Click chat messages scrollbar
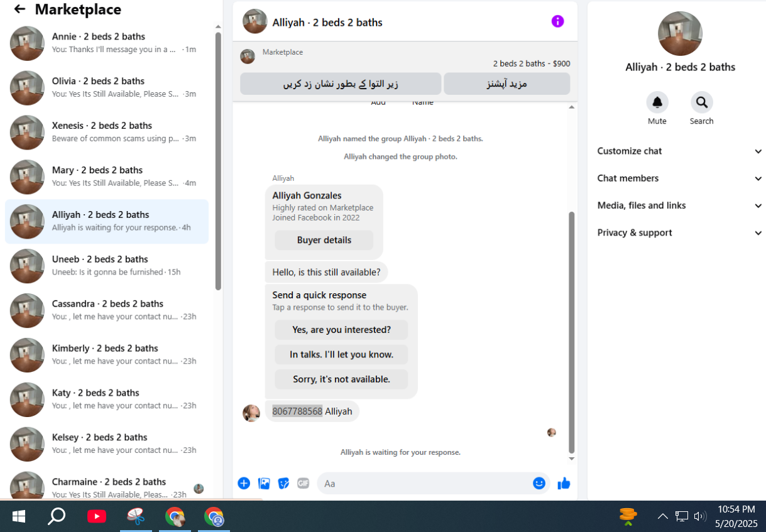The image size is (766, 532). tap(571, 332)
